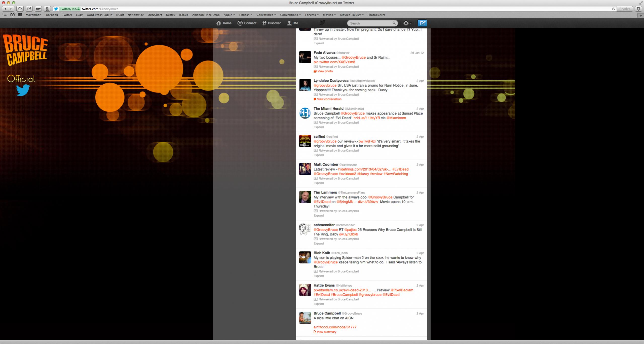Expand the schmennifer tweet
Image resolution: width=644 pixels, height=344 pixels.
click(319, 244)
